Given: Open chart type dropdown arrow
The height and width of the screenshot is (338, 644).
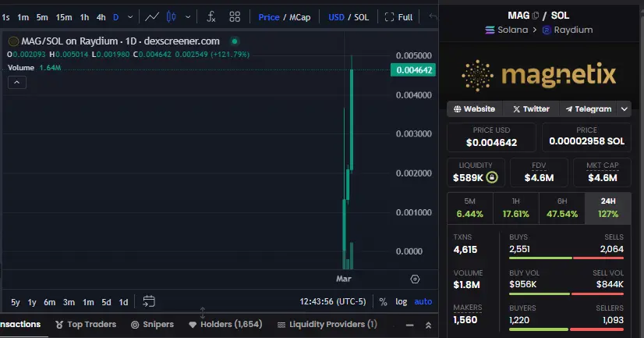Looking at the screenshot, I should [188, 17].
